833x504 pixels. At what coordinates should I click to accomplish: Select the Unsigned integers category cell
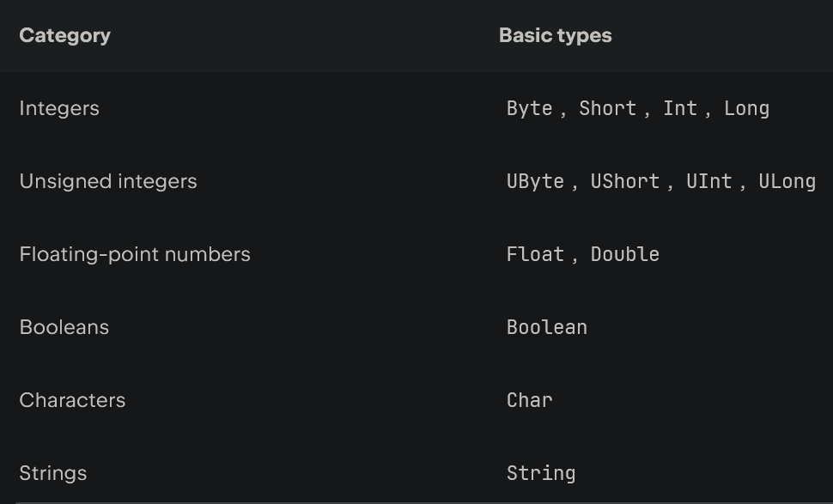(x=108, y=181)
